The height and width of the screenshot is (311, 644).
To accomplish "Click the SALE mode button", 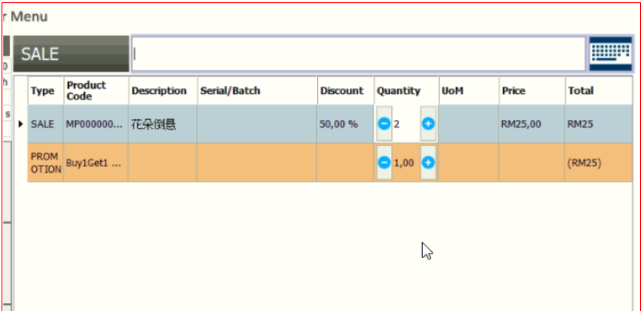I will click(x=71, y=54).
